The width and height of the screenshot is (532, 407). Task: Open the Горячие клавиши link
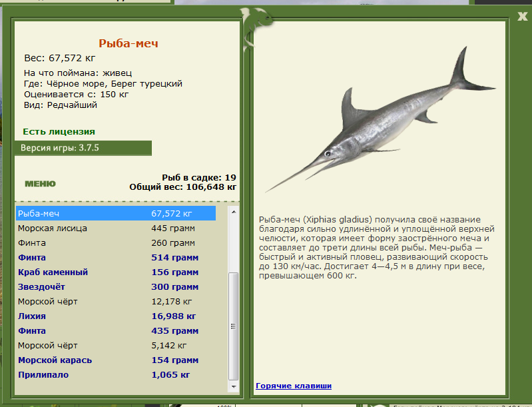coord(294,386)
